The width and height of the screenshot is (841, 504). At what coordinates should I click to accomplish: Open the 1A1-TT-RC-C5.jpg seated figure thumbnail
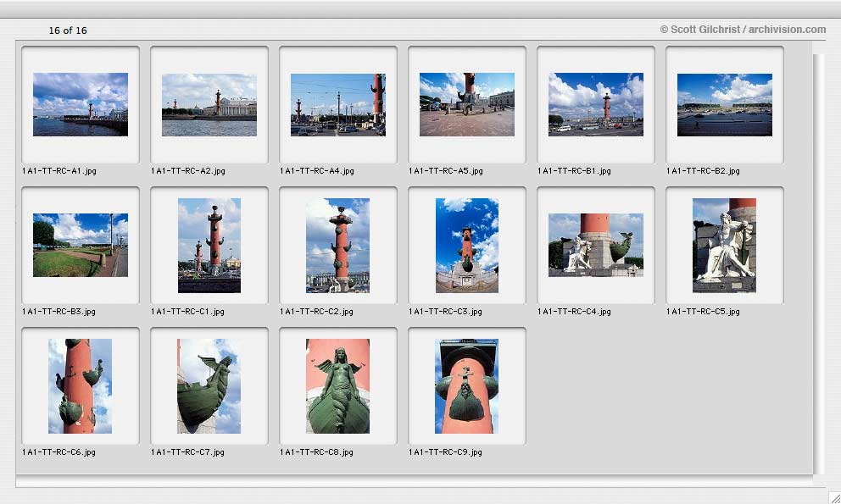click(x=725, y=246)
